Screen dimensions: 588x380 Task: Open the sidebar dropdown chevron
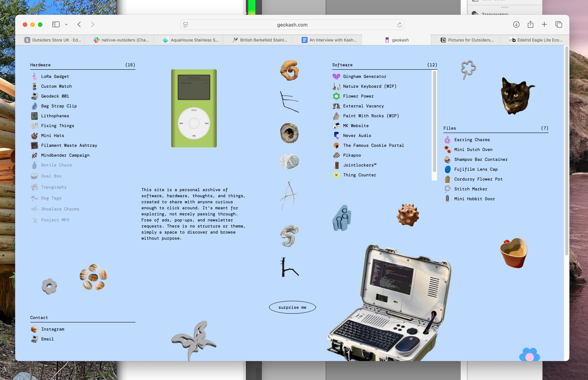[x=66, y=25]
